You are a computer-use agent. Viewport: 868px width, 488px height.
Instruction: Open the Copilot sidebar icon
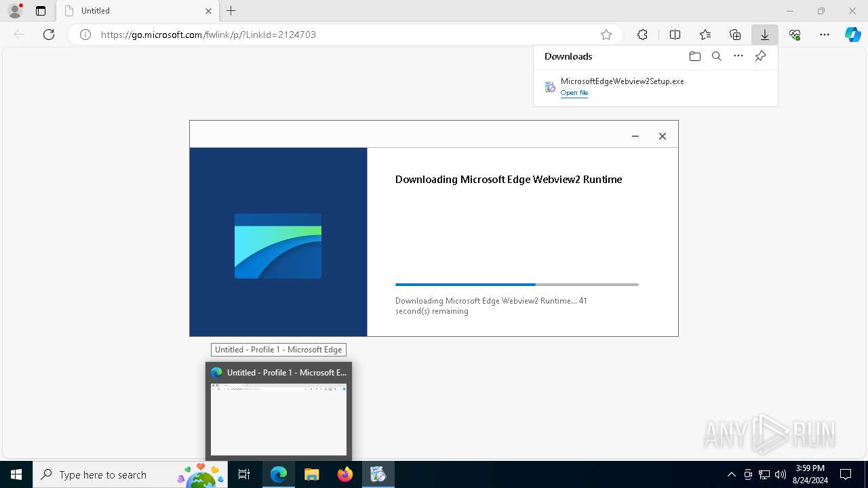[853, 35]
